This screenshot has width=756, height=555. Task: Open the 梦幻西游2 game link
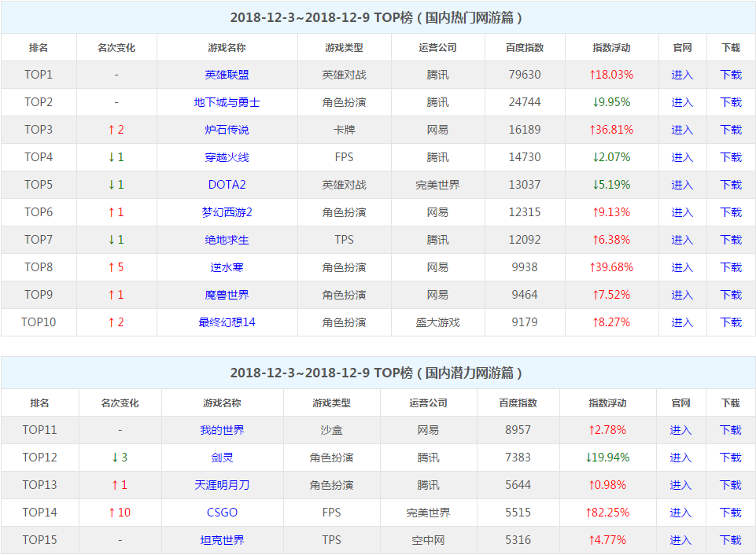(x=227, y=212)
